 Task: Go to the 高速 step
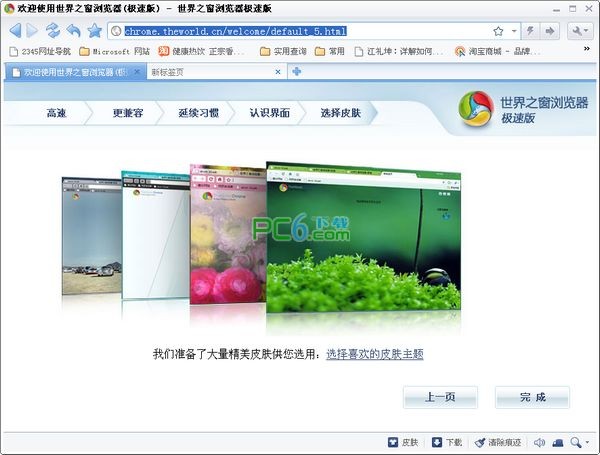click(x=56, y=113)
